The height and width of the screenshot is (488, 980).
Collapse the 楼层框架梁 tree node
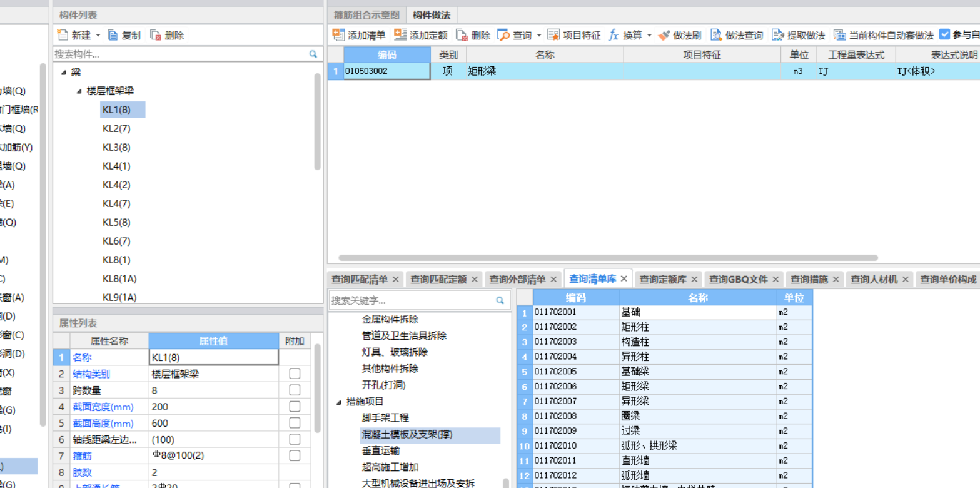pos(79,91)
